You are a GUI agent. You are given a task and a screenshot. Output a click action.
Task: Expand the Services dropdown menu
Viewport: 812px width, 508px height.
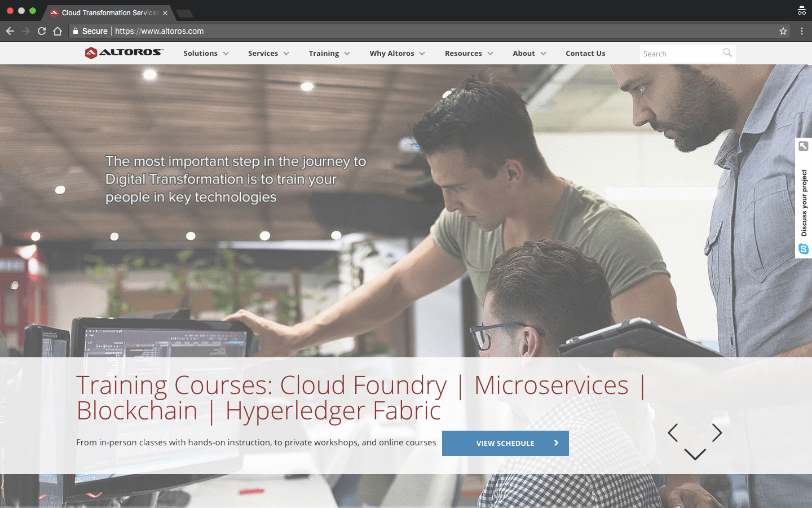point(268,54)
